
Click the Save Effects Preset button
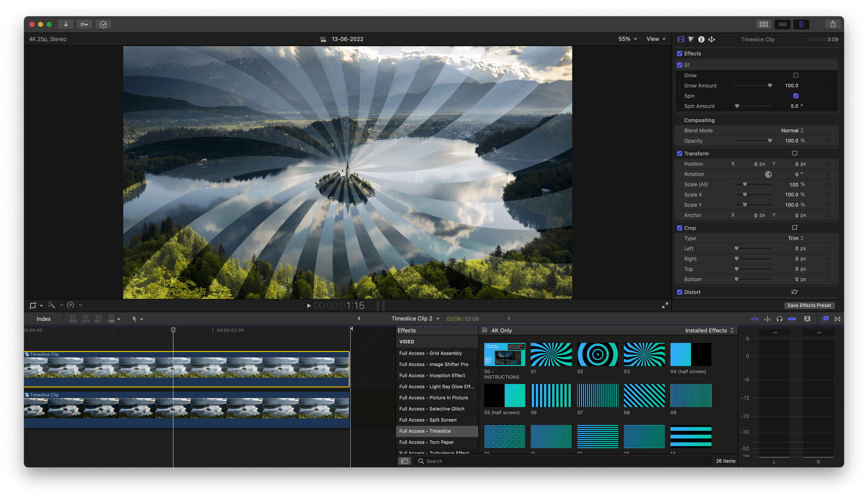point(809,305)
